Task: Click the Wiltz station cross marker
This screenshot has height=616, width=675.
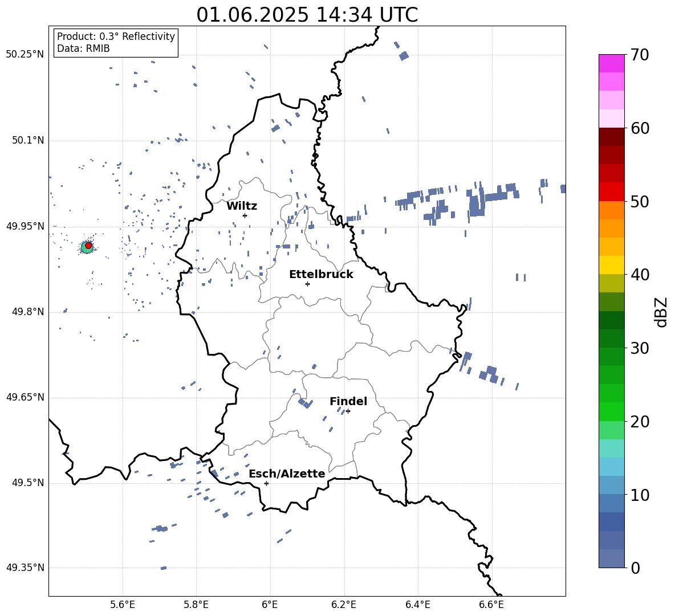Action: coord(245,215)
